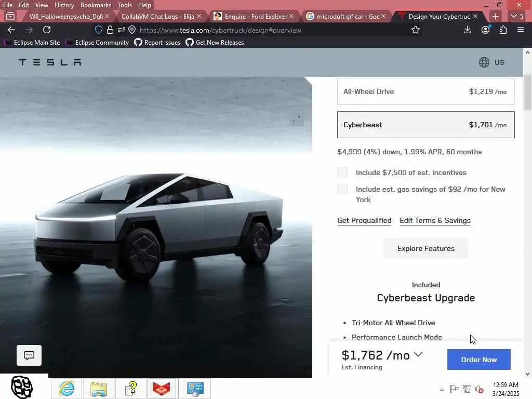Show hidden tray icons arrow
Image resolution: width=532 pixels, height=399 pixels.
pos(442,390)
